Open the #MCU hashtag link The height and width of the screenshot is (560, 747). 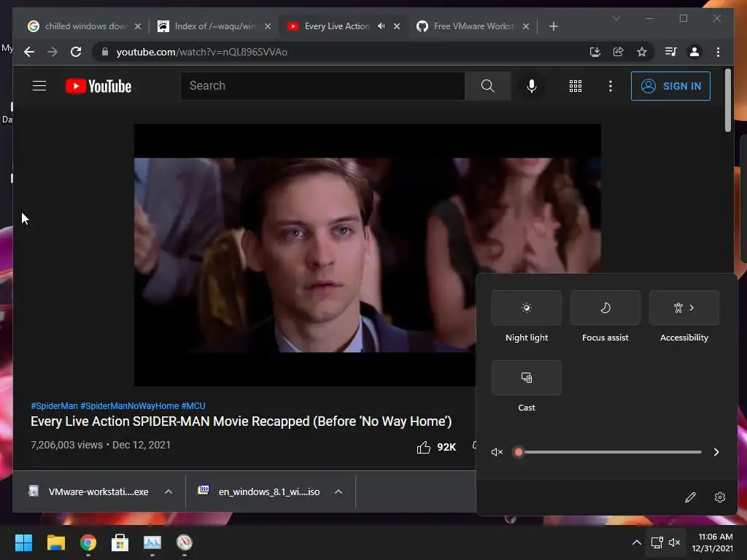click(x=193, y=405)
